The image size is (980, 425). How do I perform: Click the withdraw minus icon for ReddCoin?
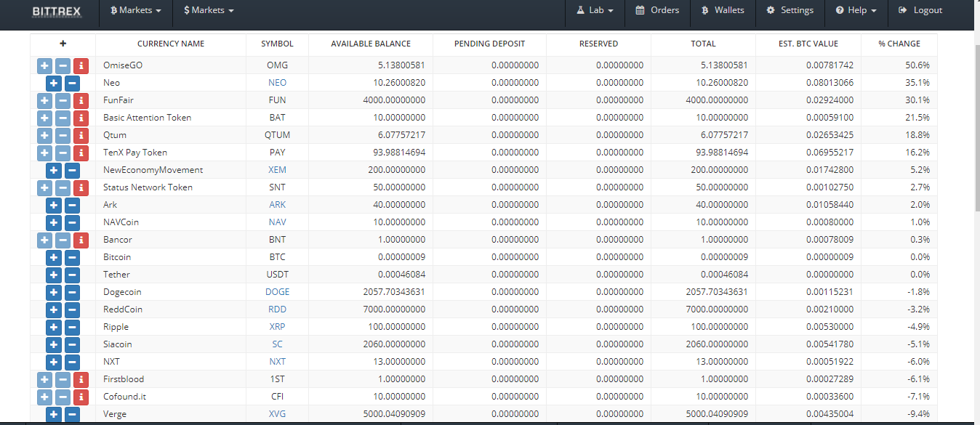tap(72, 309)
